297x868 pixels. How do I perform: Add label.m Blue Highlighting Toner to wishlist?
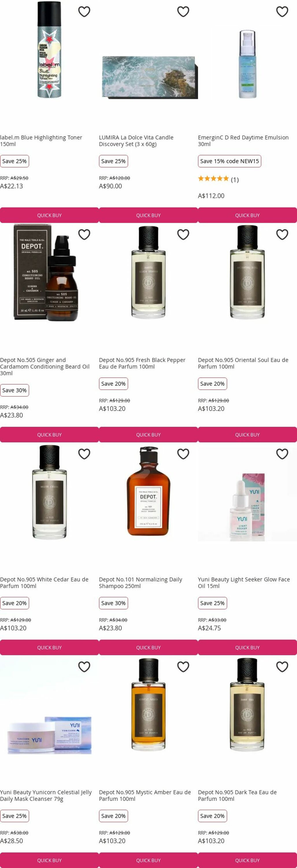(84, 12)
